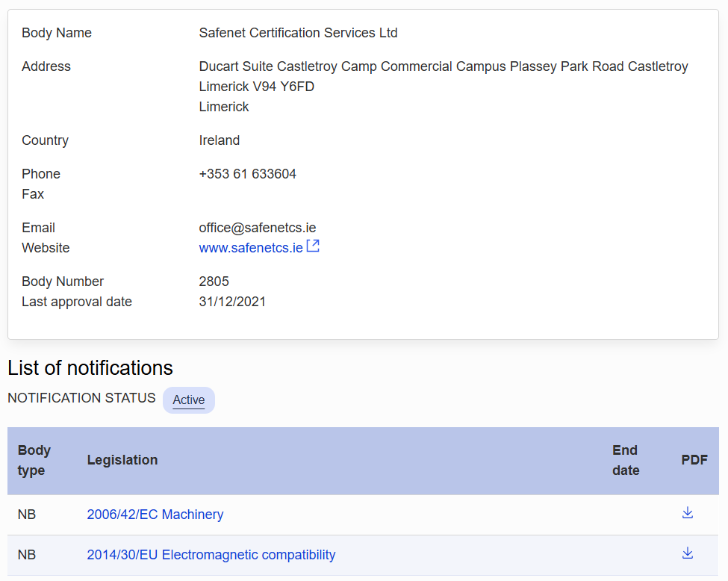Click Safenet Certification Services Ltd body name

(x=298, y=33)
